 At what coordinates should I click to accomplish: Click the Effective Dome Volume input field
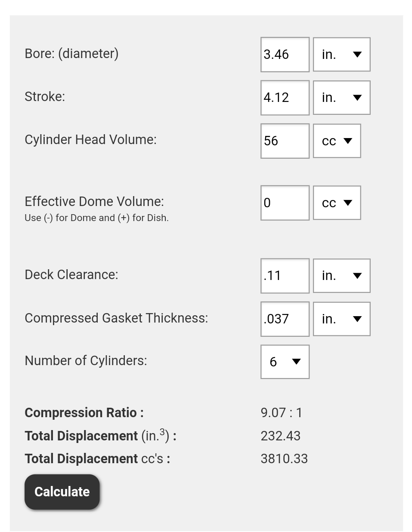(x=285, y=203)
